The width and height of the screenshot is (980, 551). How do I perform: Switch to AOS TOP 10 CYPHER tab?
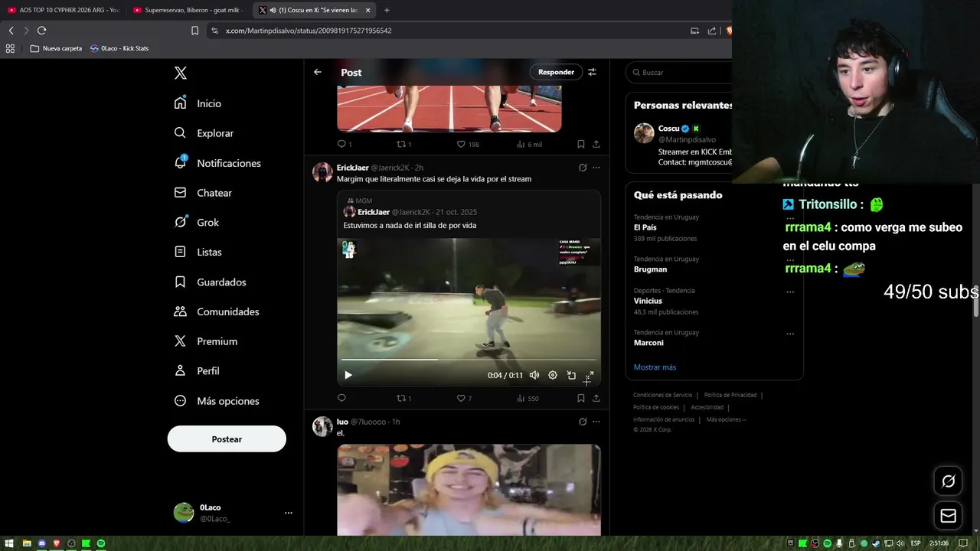[x=64, y=10]
